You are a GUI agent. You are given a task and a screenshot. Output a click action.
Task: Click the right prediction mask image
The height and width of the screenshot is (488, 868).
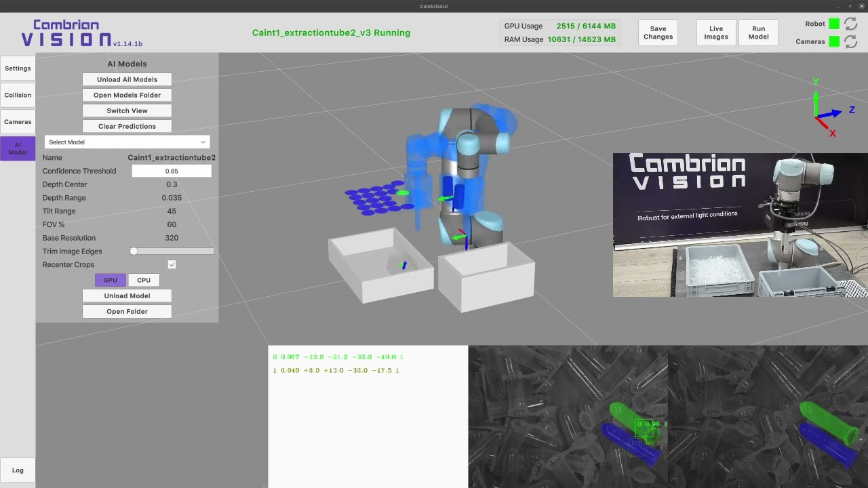pos(768,417)
